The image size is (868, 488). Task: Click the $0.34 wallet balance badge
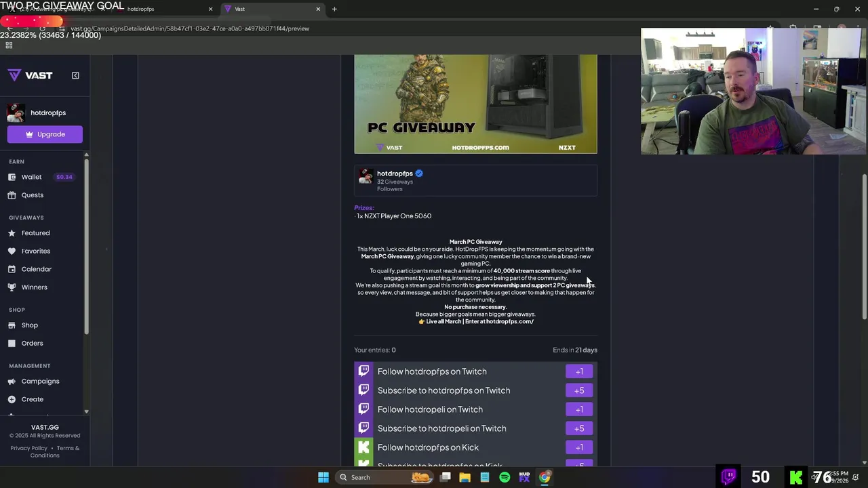[64, 177]
